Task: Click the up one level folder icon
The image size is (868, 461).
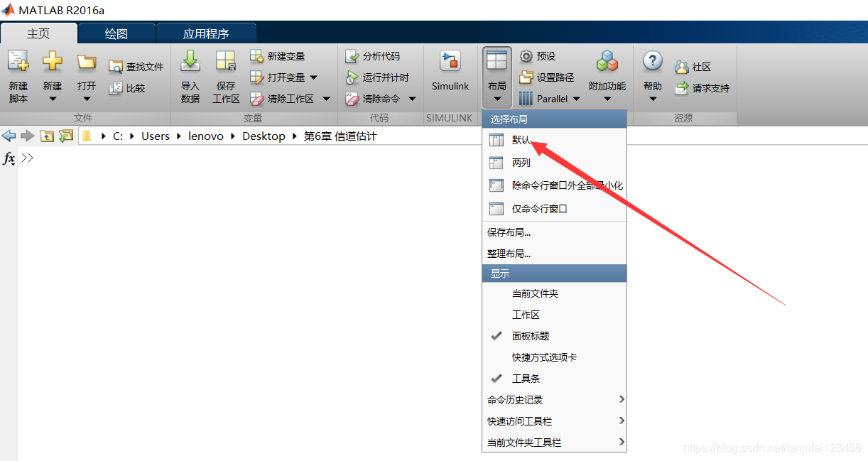Action: (x=47, y=136)
